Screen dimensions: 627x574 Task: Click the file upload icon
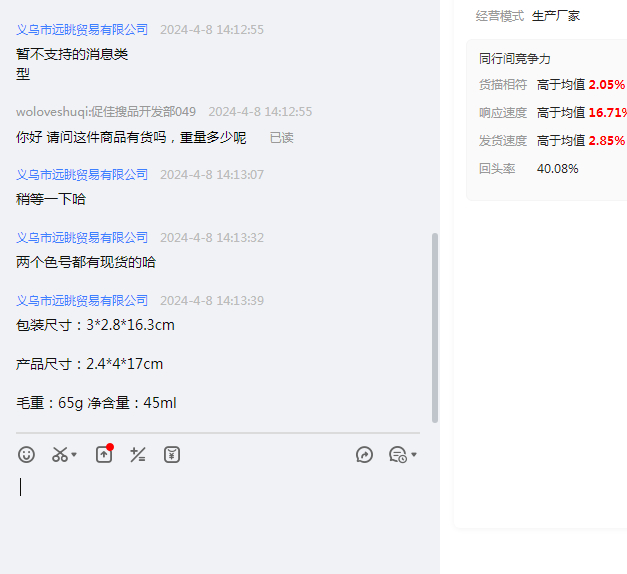coord(104,455)
